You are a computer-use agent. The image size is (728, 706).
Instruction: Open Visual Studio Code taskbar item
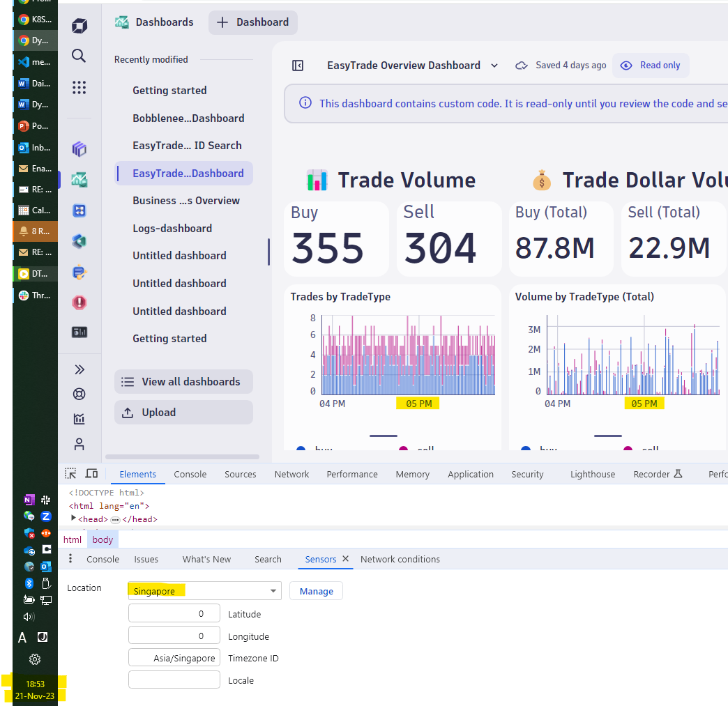point(36,62)
